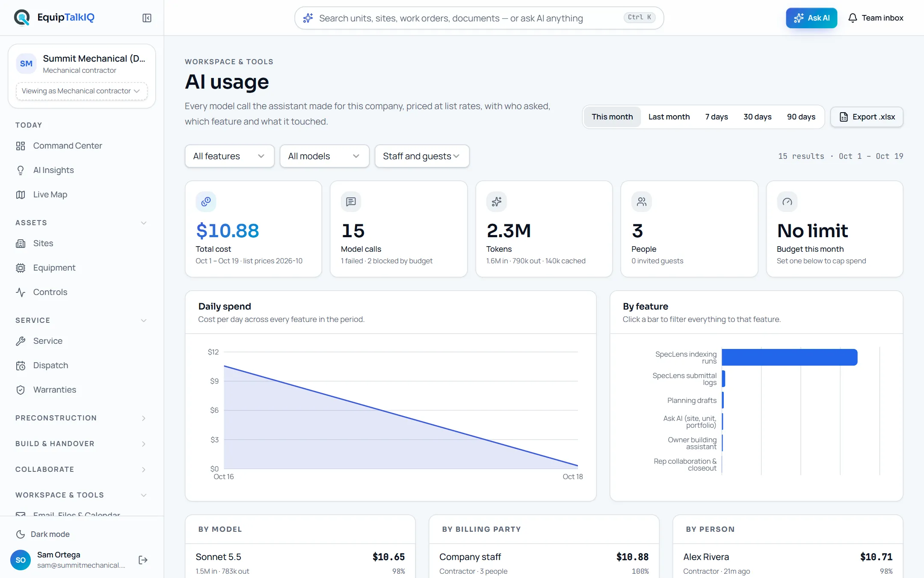Click the sign out icon
This screenshot has width=924, height=578.
coord(143,560)
